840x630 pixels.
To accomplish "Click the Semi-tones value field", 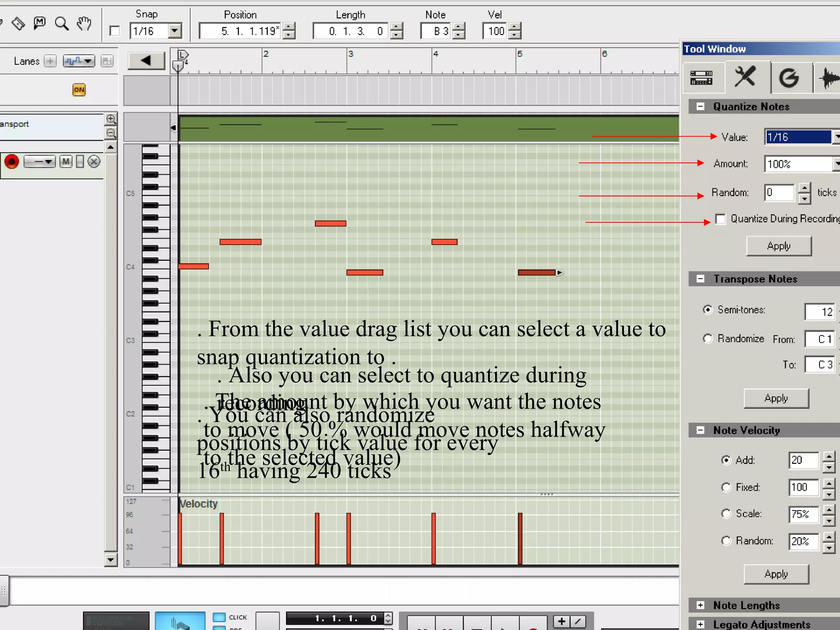I will point(819,312).
